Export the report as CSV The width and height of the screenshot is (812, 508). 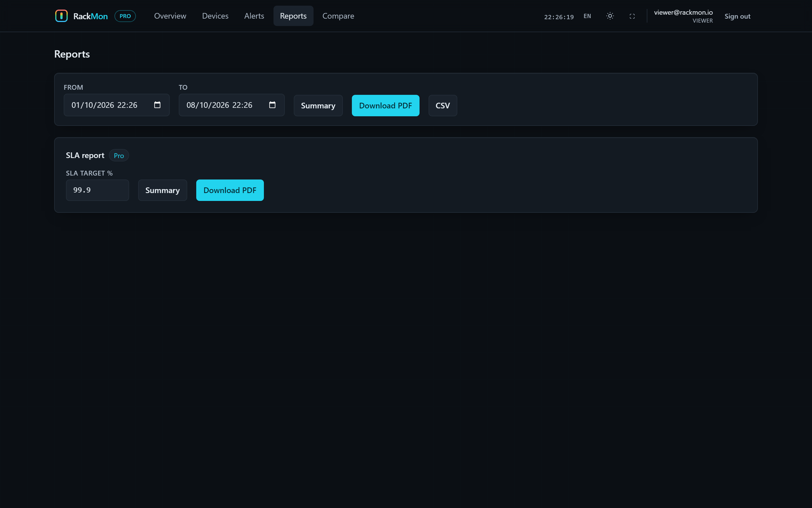tap(443, 106)
